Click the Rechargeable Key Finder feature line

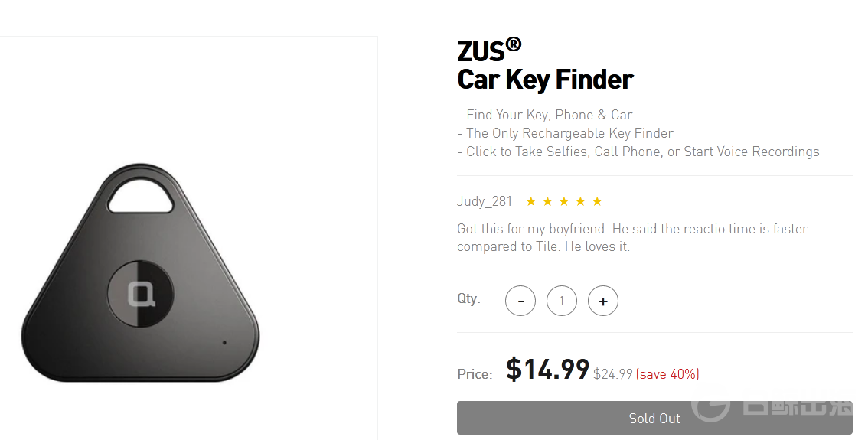point(565,133)
